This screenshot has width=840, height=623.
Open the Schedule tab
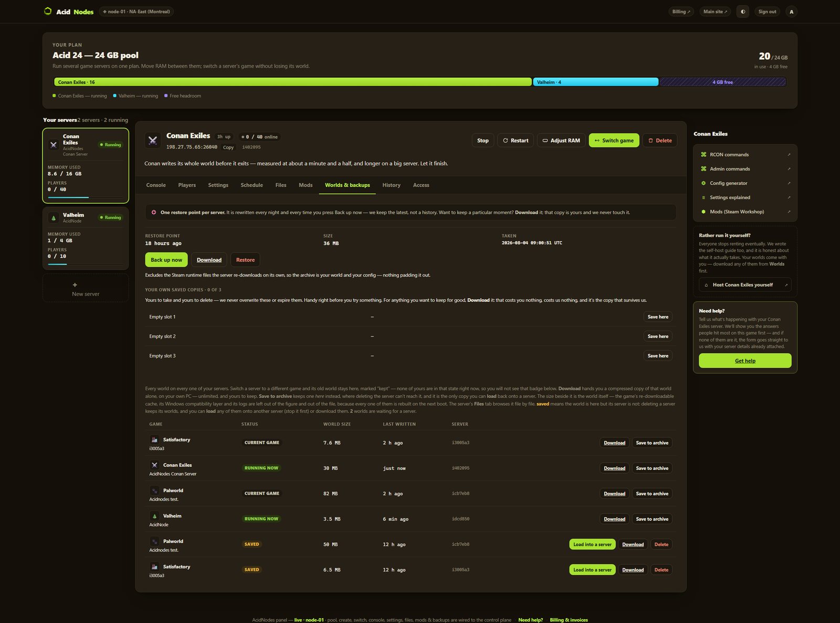click(x=252, y=185)
